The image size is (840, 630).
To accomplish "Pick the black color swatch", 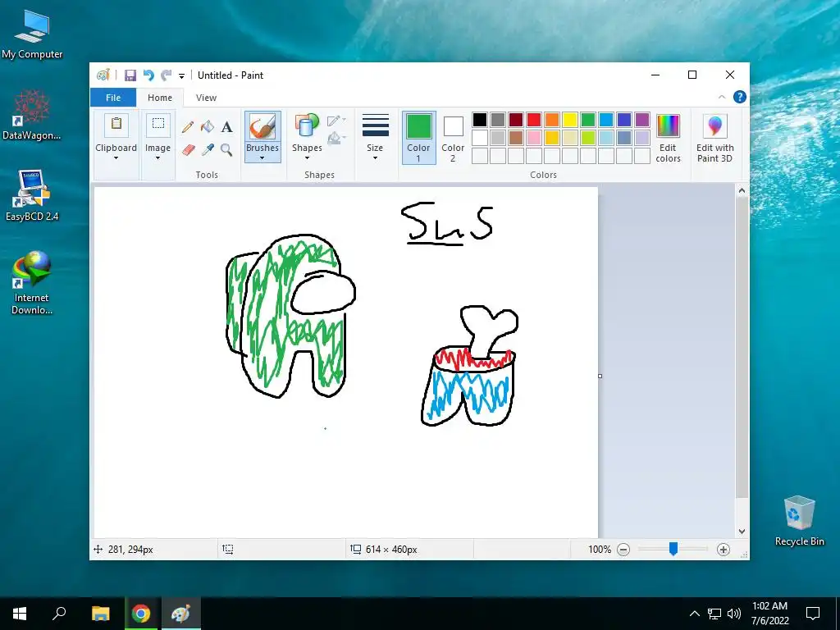I will point(480,120).
